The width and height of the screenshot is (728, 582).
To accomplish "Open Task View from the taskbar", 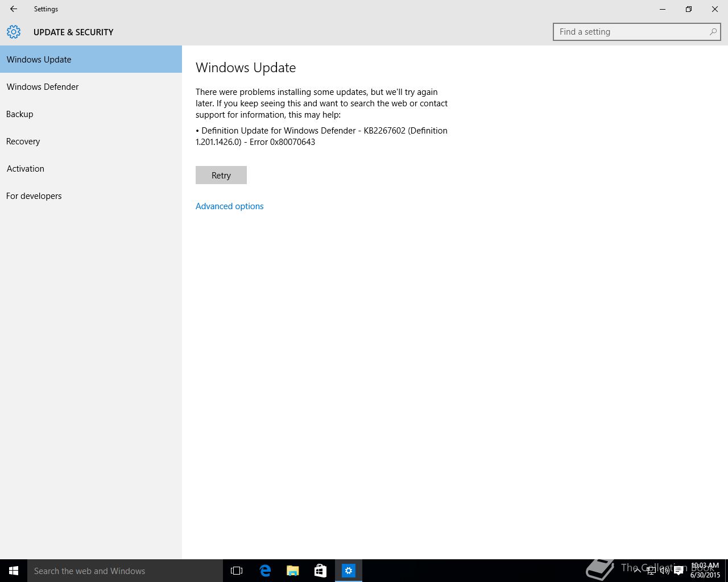I will 237,571.
